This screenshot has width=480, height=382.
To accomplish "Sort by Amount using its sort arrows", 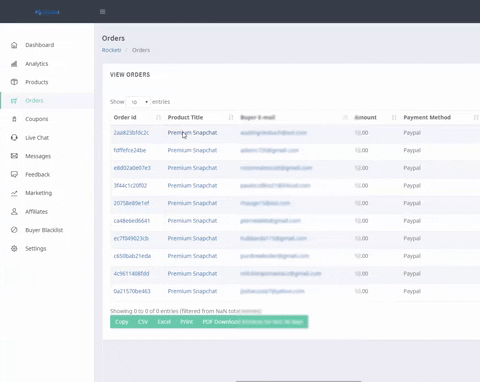I will (x=394, y=117).
